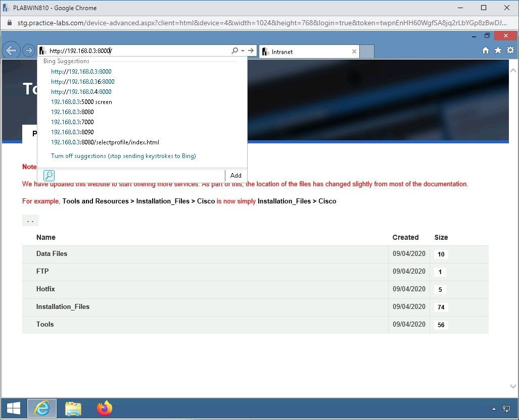The image size is (519, 420).
Task: Expand the address bar dropdown arrow
Action: click(243, 51)
